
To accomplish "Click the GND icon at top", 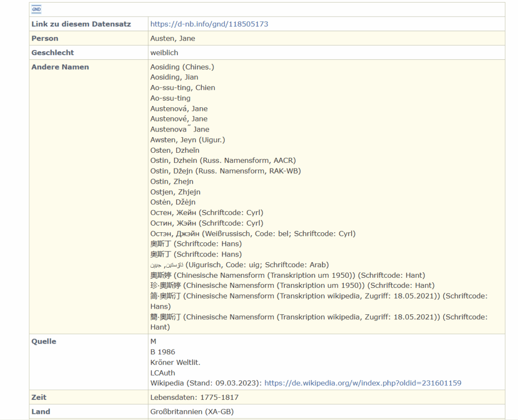I will click(x=36, y=9).
